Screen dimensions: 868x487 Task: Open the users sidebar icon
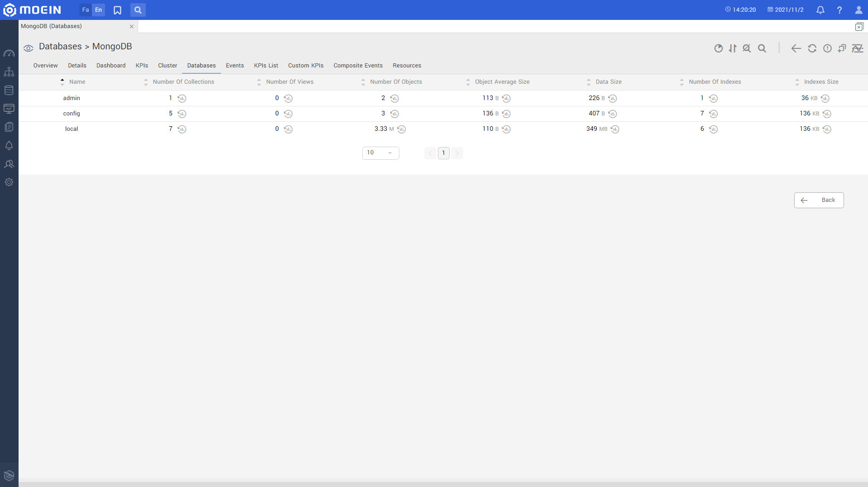[x=9, y=164]
